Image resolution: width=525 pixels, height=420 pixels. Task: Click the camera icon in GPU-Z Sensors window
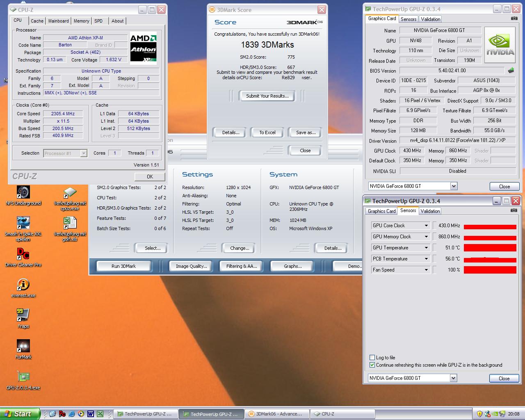pyautogui.click(x=514, y=210)
